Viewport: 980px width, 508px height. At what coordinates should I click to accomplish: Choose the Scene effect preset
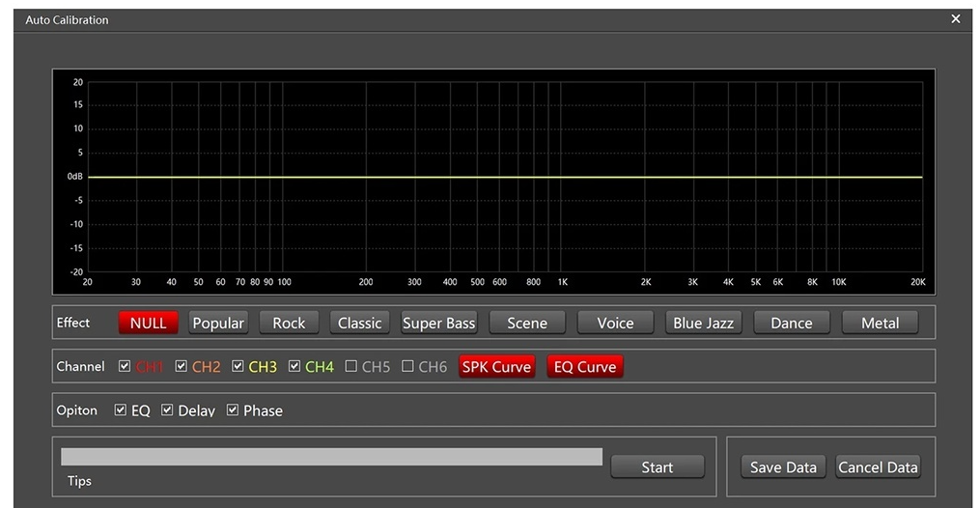click(x=527, y=323)
